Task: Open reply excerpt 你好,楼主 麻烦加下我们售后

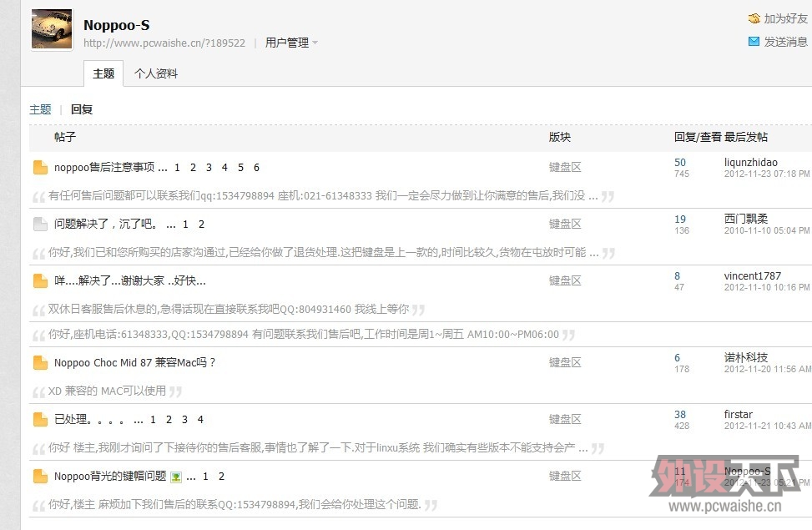Action: coord(235,505)
